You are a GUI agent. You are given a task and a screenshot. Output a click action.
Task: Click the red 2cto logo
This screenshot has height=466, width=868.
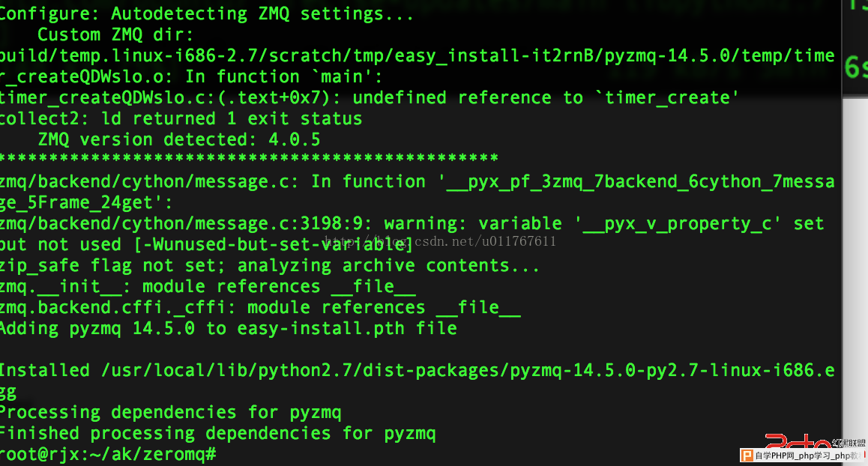pos(797,441)
